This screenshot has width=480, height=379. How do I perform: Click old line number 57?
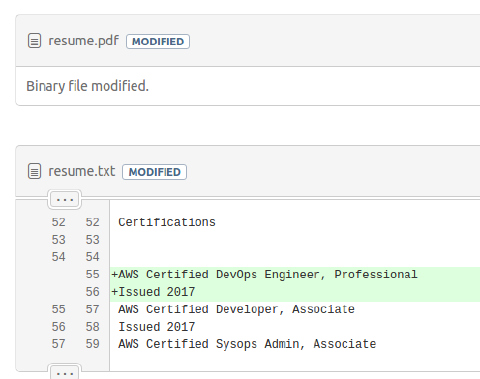[58, 344]
